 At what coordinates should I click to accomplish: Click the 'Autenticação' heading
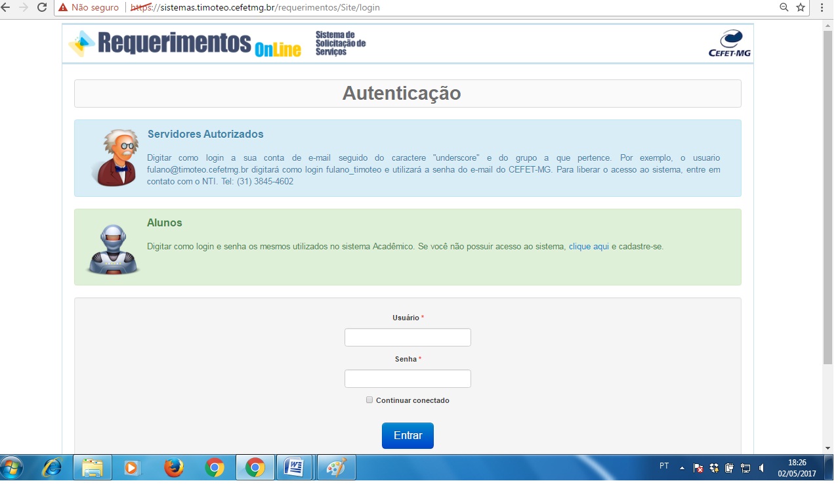402,93
